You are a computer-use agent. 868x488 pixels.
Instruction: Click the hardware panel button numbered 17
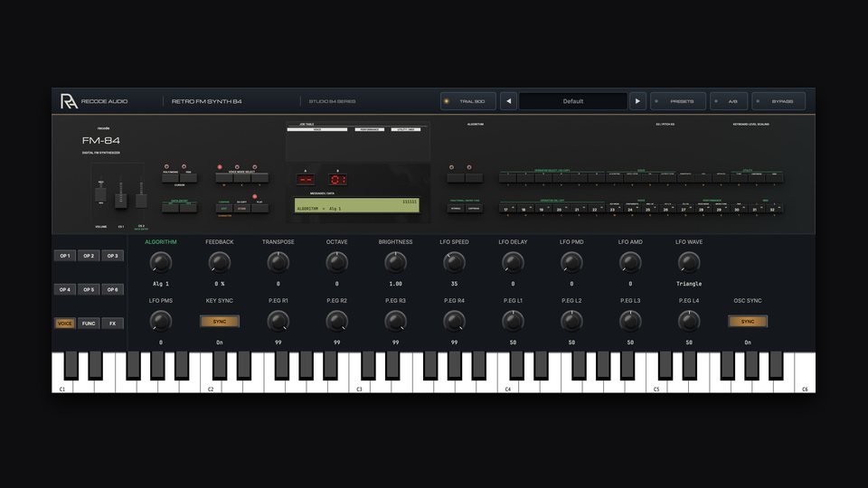[x=507, y=209]
